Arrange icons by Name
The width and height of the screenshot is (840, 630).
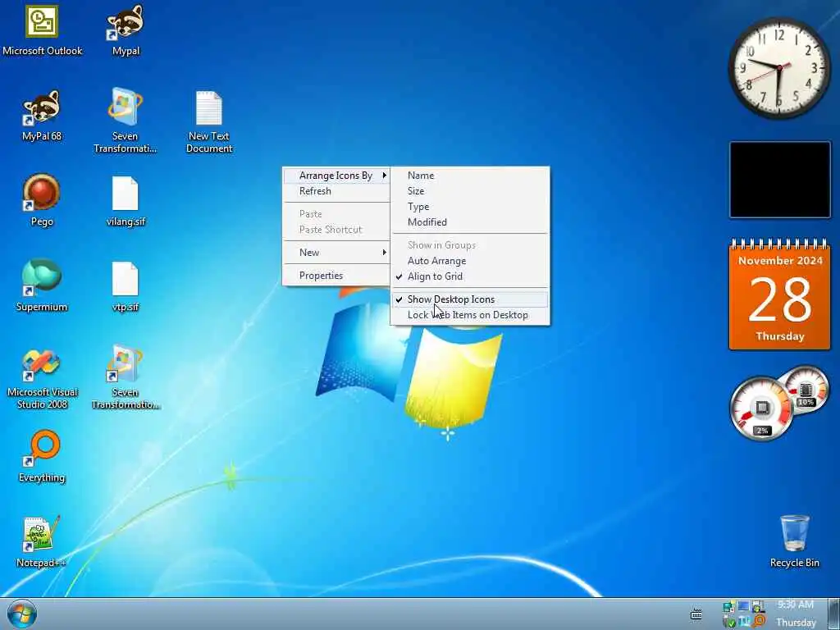pyautogui.click(x=470, y=176)
